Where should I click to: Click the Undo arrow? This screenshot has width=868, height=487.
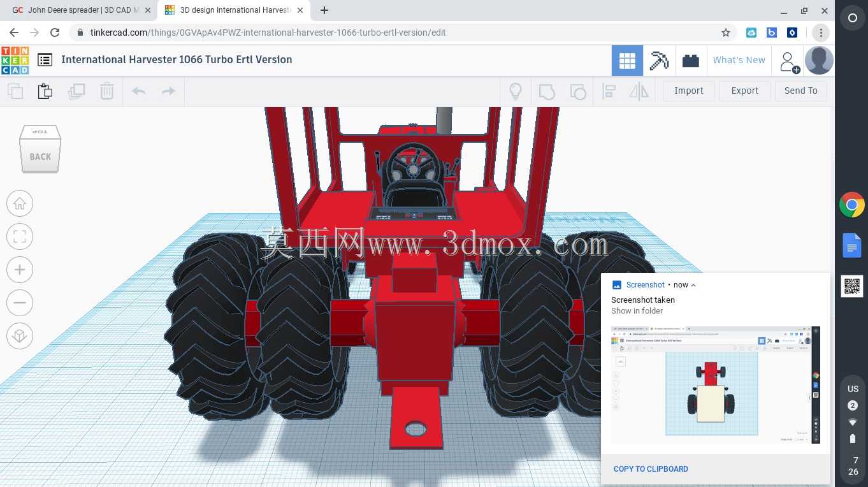click(138, 91)
